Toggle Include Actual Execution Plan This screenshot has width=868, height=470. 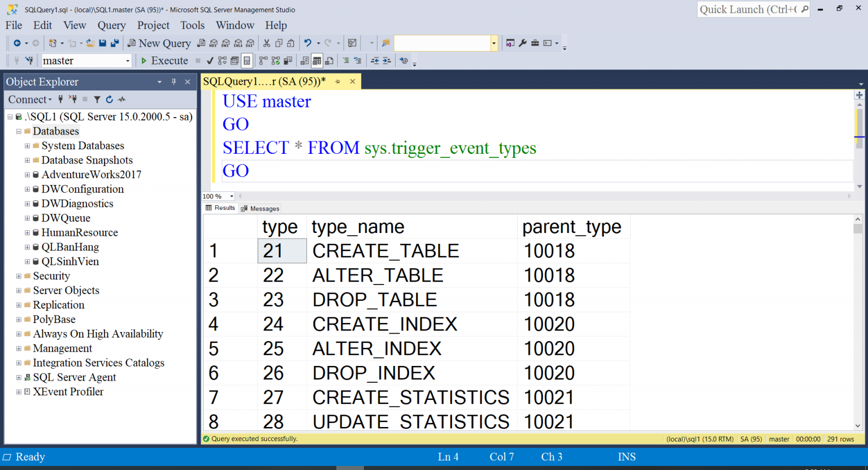pos(275,61)
